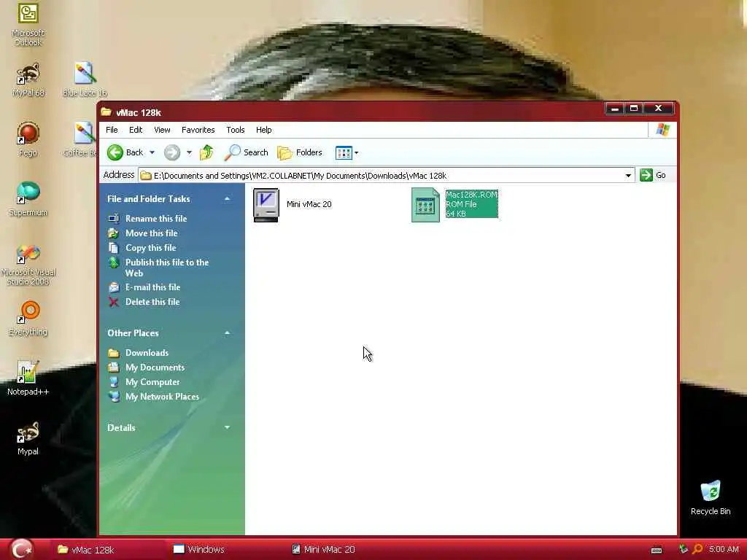Screen dimensions: 747x560
Task: Click the Forward navigation arrow
Action: click(172, 152)
